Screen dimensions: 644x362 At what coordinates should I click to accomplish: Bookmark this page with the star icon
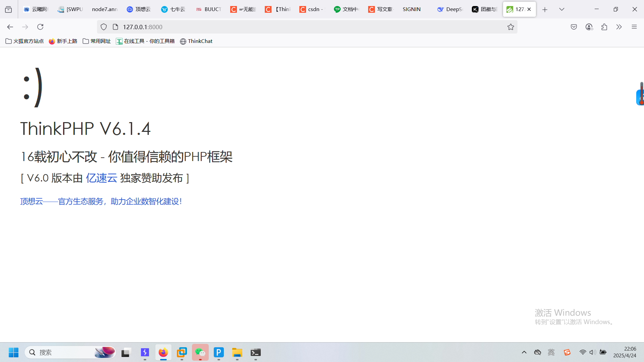510,27
